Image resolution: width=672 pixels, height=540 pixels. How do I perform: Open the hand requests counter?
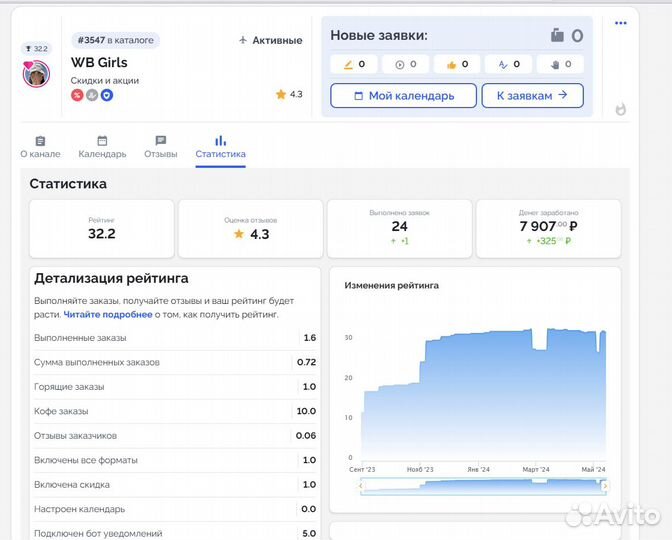[x=560, y=64]
